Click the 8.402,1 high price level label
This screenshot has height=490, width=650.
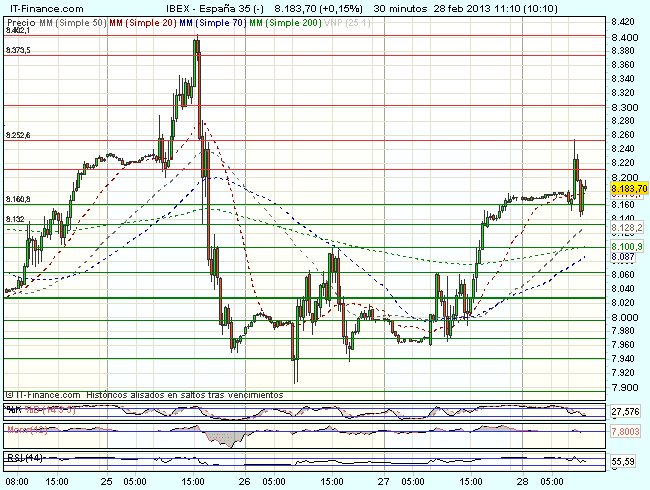18,32
